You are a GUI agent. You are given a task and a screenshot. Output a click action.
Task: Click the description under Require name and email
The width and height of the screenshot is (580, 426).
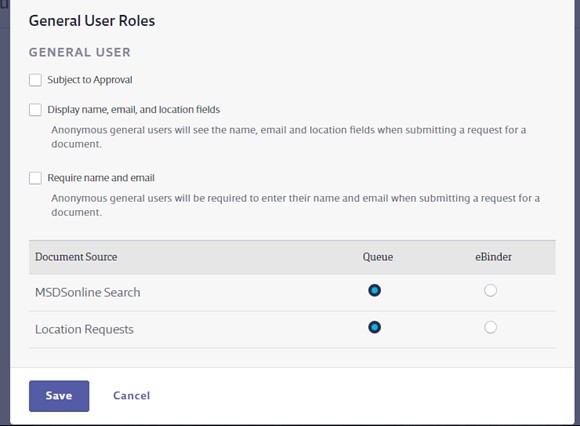point(296,205)
